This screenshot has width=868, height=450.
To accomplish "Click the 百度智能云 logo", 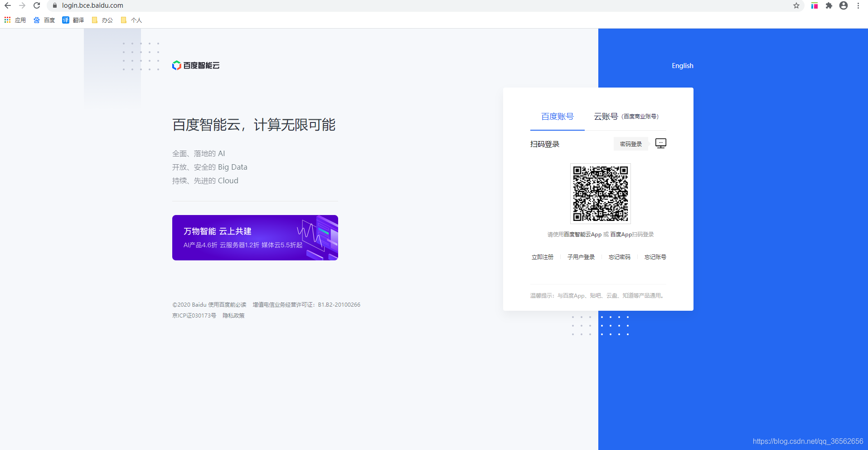I will [196, 65].
